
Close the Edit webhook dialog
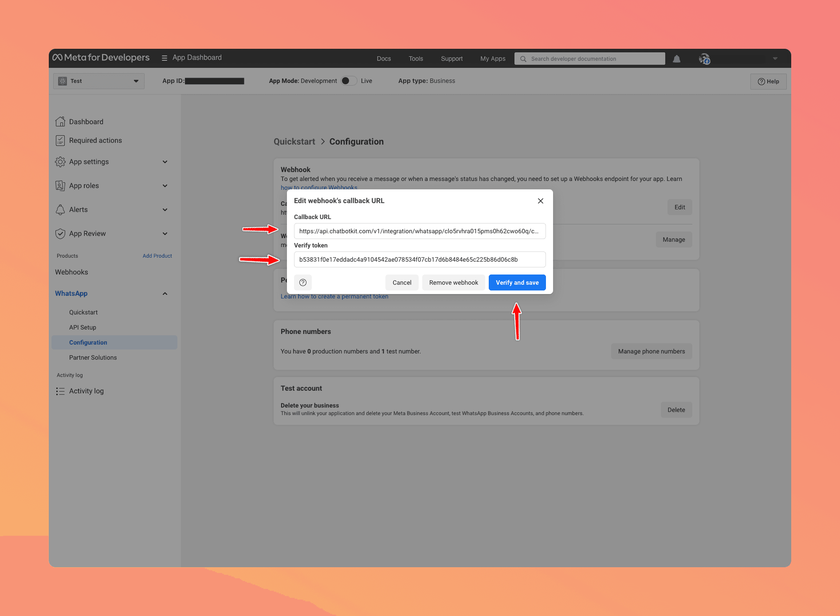click(541, 201)
